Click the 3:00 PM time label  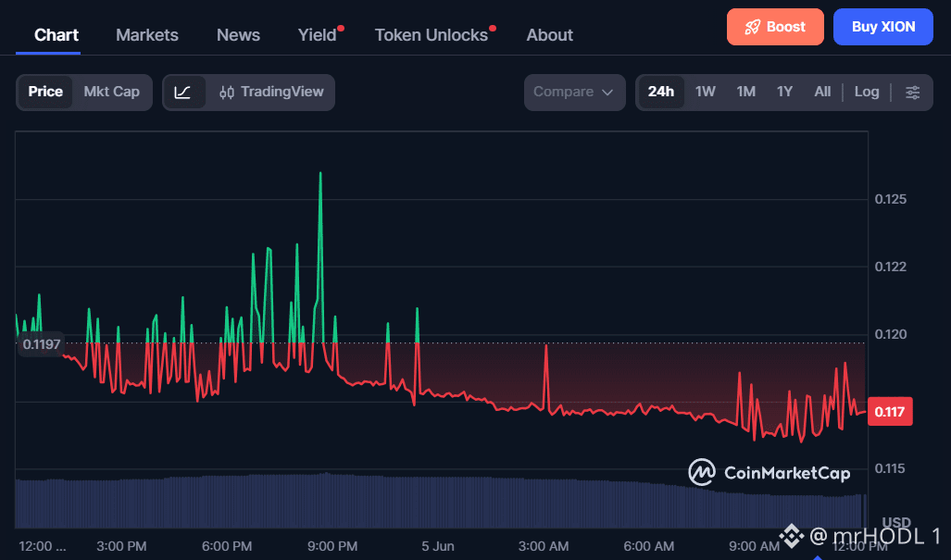pos(121,546)
